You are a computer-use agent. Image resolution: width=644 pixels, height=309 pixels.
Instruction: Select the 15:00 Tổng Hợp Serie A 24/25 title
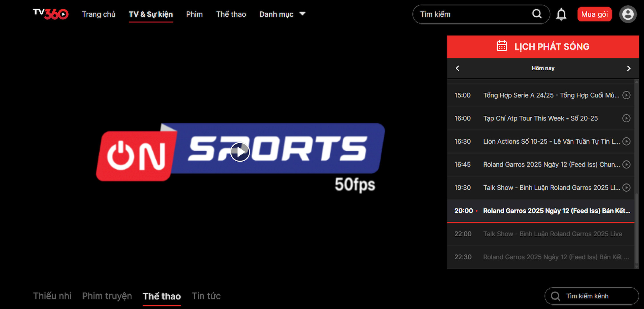551,95
